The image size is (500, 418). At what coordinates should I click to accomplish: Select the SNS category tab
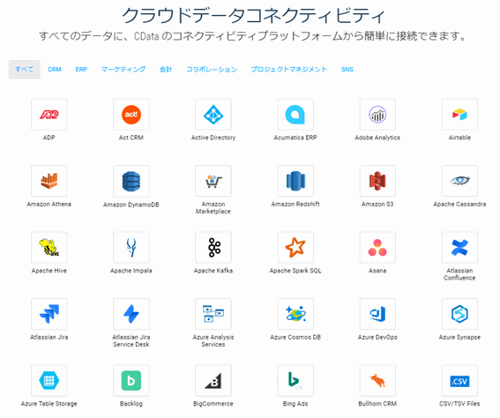(x=347, y=69)
